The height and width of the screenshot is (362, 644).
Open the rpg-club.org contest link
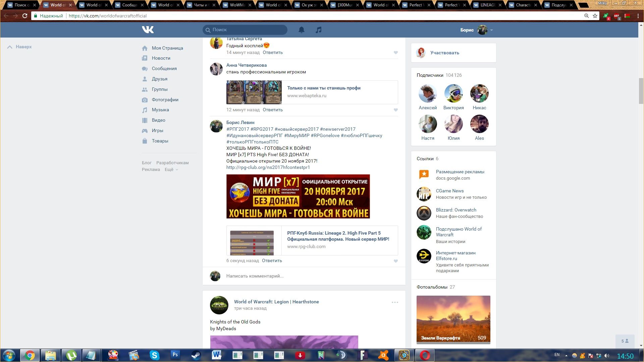click(x=268, y=167)
